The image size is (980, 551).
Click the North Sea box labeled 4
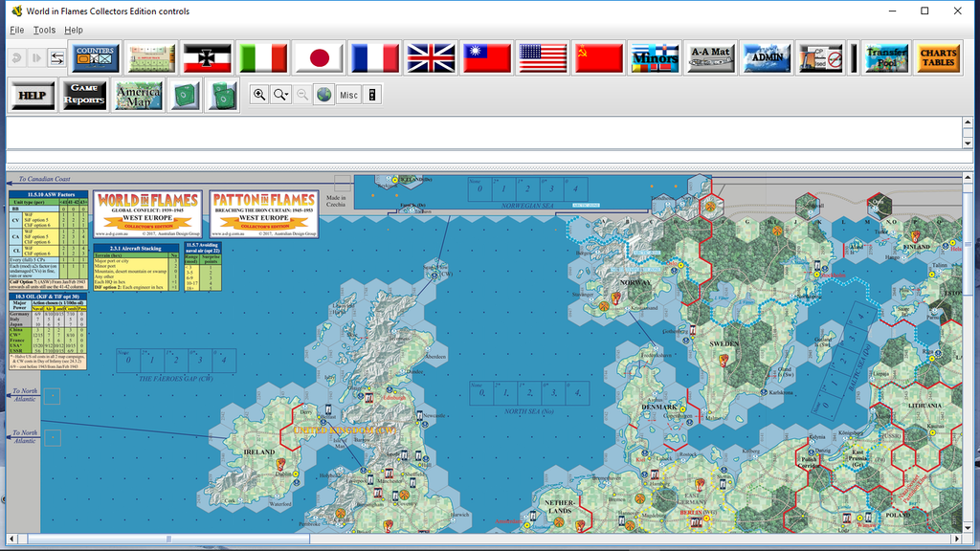tap(577, 393)
